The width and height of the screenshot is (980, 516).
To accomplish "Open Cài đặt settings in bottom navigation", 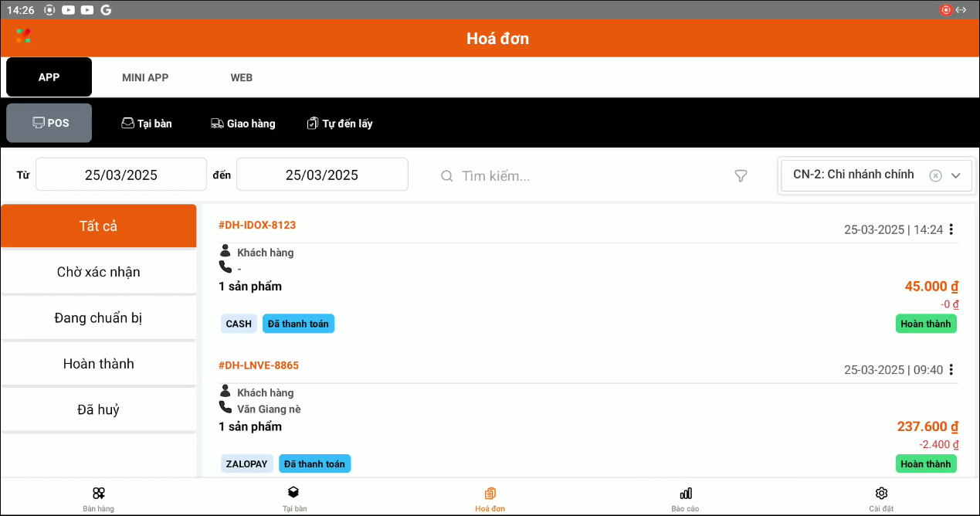I will [881, 498].
